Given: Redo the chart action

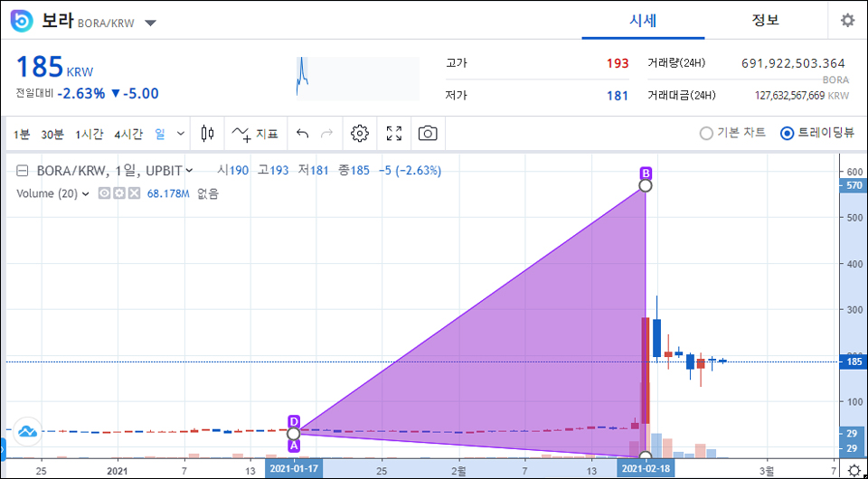Looking at the screenshot, I should tap(327, 133).
